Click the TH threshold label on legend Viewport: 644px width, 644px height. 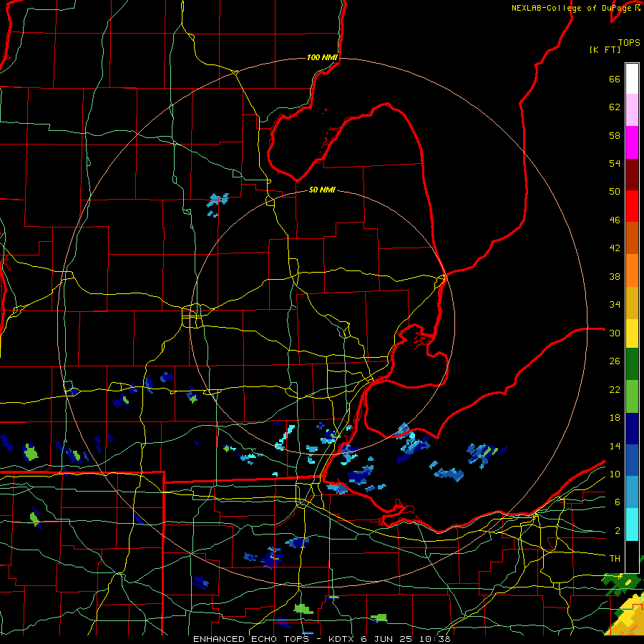click(x=615, y=559)
